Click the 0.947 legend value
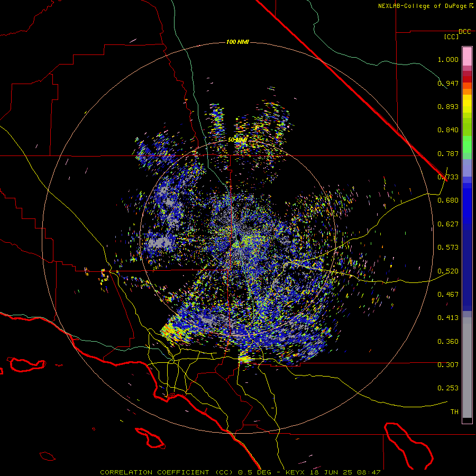The image size is (476, 476). click(x=448, y=83)
